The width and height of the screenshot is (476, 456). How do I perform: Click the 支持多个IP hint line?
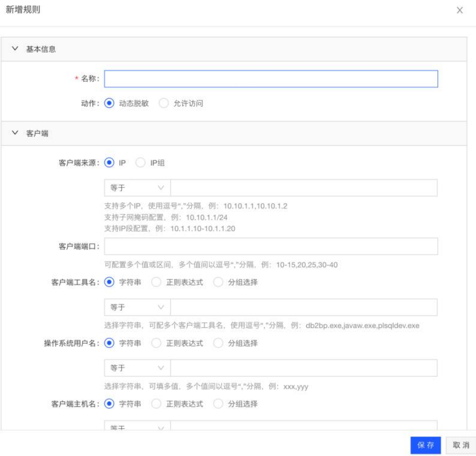pyautogui.click(x=196, y=206)
